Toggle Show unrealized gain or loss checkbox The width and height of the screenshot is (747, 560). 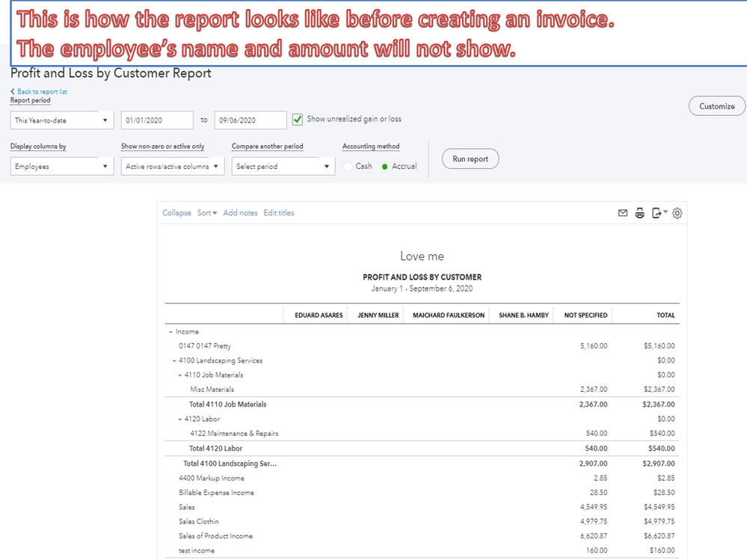pyautogui.click(x=298, y=119)
